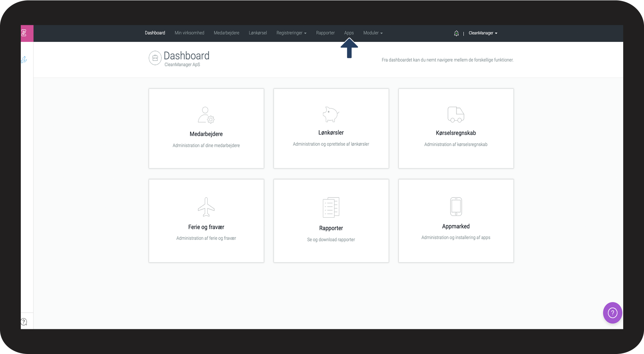The width and height of the screenshot is (644, 354).
Task: Open the CleanManager account dropdown
Action: click(x=483, y=33)
